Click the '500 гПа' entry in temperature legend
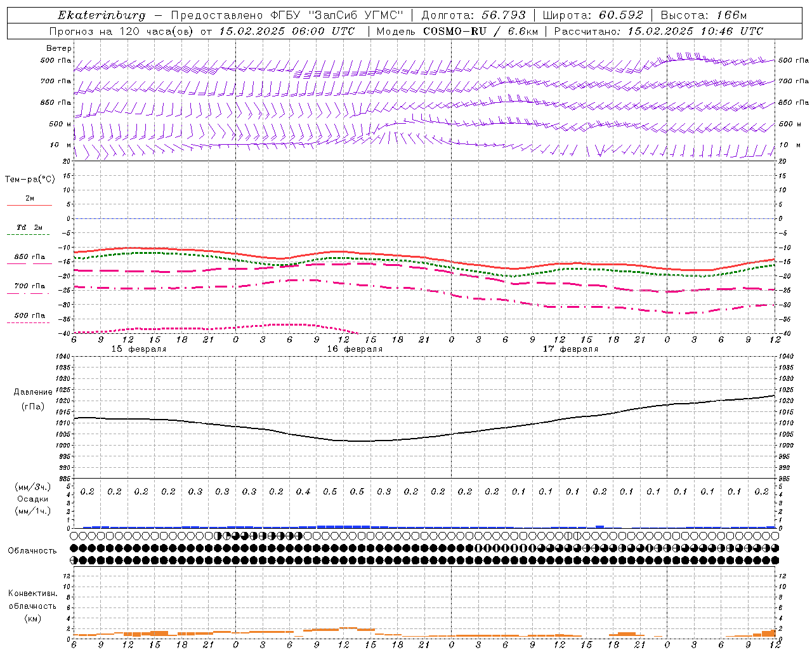The image size is (812, 650). click(x=30, y=315)
